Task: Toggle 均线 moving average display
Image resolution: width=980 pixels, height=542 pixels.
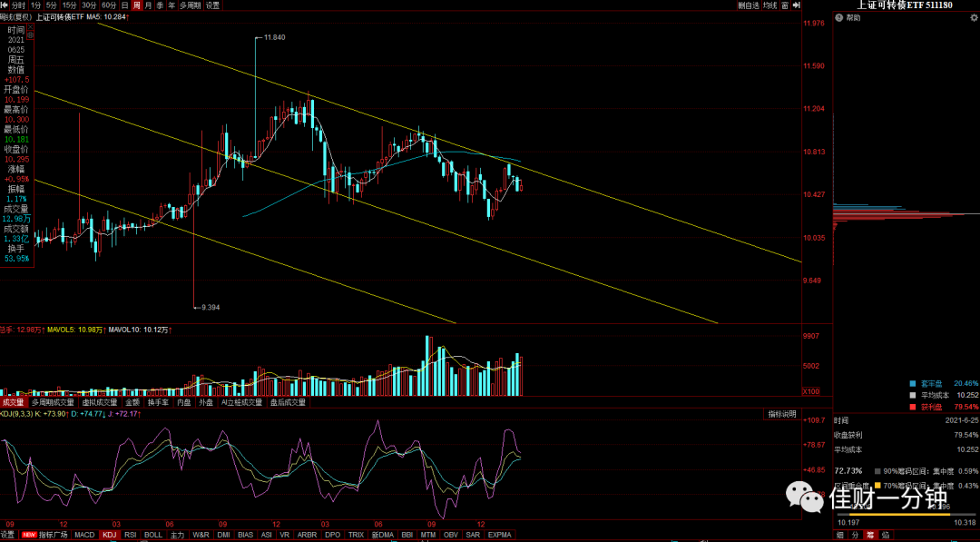Action: click(770, 5)
